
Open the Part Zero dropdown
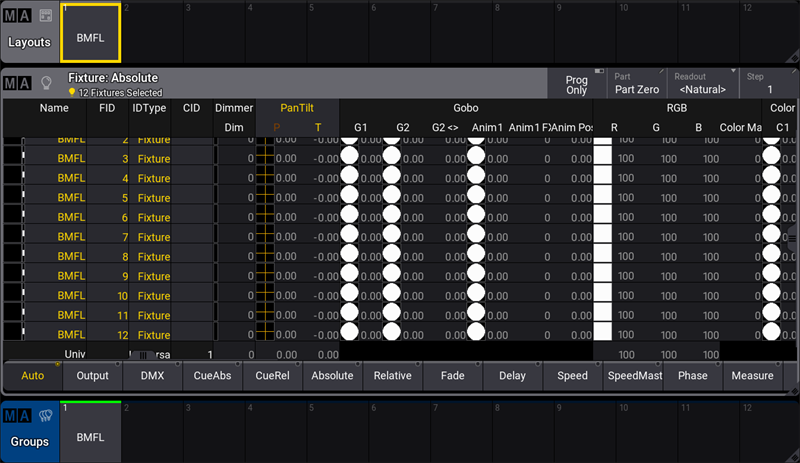click(x=636, y=84)
